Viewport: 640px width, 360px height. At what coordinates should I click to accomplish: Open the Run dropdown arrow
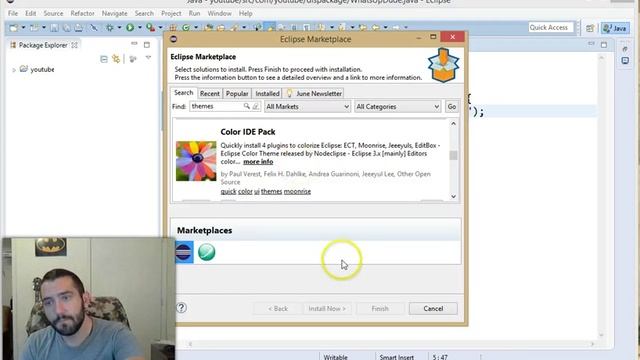140,27
